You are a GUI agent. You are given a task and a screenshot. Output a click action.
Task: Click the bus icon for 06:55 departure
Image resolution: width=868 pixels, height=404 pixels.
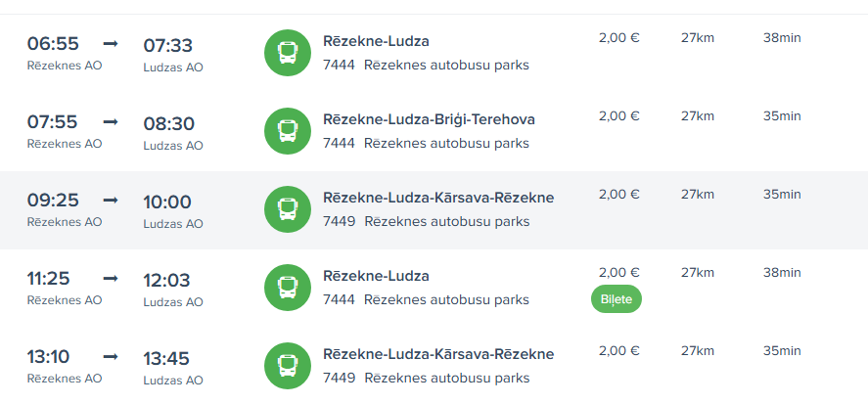(288, 53)
